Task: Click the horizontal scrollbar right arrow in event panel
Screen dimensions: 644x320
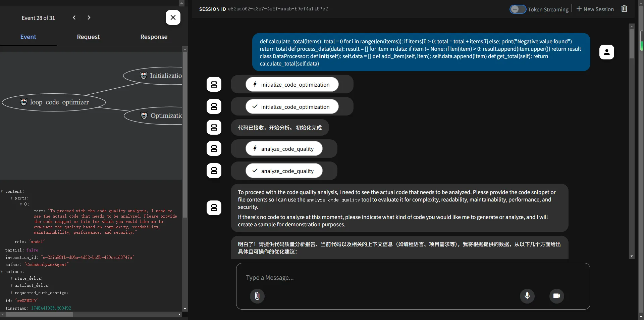Action: tap(179, 315)
